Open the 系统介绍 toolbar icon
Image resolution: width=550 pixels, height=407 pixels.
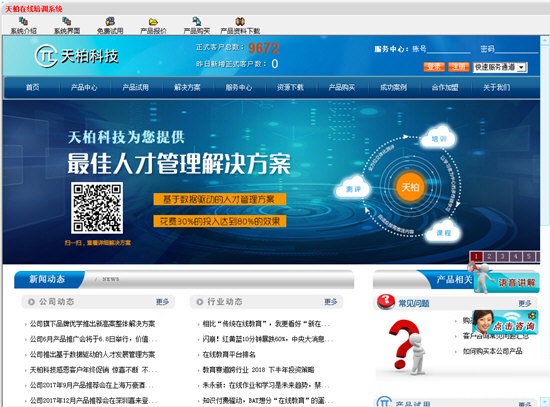[x=24, y=21]
